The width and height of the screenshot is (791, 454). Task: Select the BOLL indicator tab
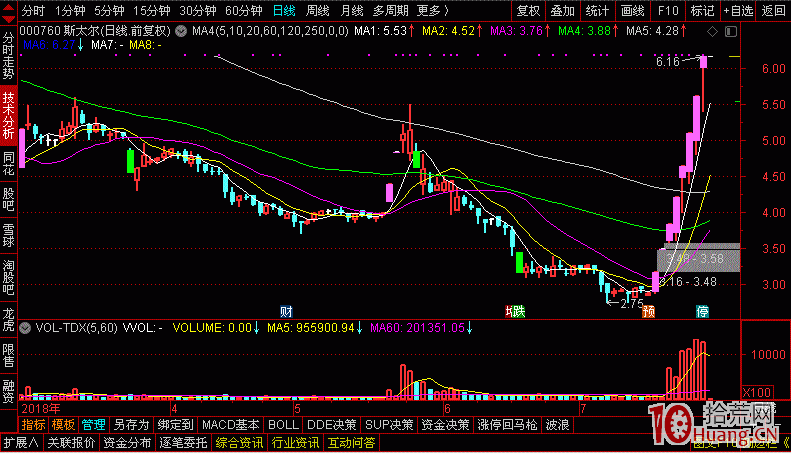click(x=283, y=425)
